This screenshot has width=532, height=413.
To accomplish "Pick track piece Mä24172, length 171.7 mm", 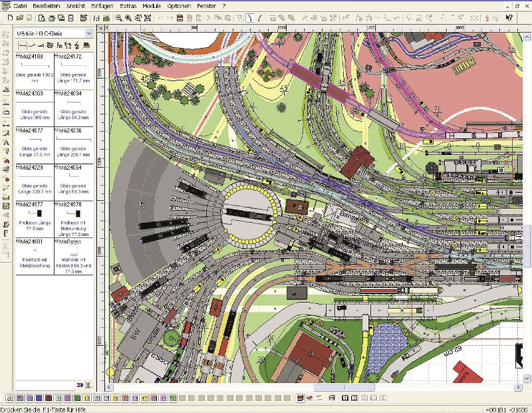I will 74,68.
